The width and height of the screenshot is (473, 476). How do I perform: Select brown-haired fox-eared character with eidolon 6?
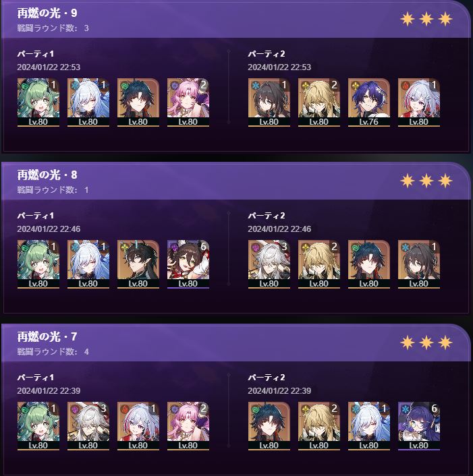188,264
